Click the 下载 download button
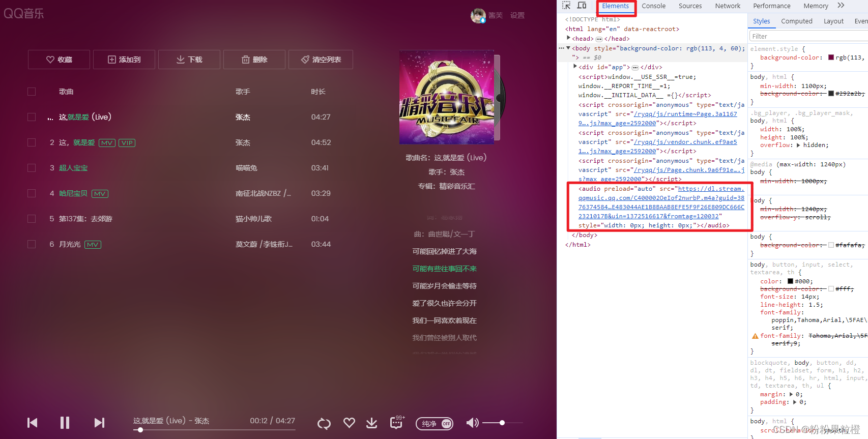The image size is (868, 439). click(189, 60)
